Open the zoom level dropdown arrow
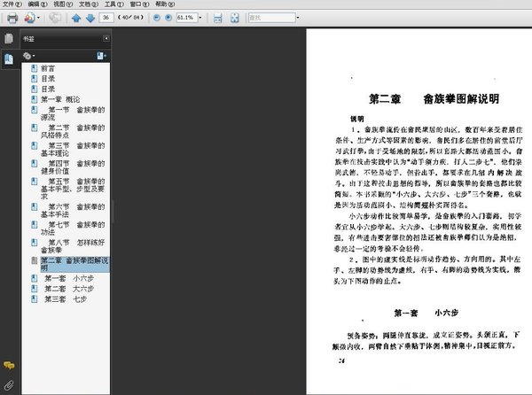The image size is (532, 395). (200, 18)
